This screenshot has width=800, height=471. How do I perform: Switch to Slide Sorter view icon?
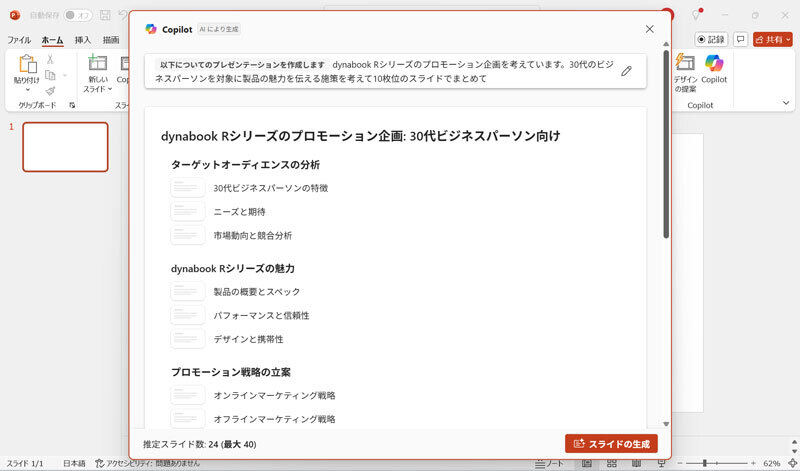(612, 463)
